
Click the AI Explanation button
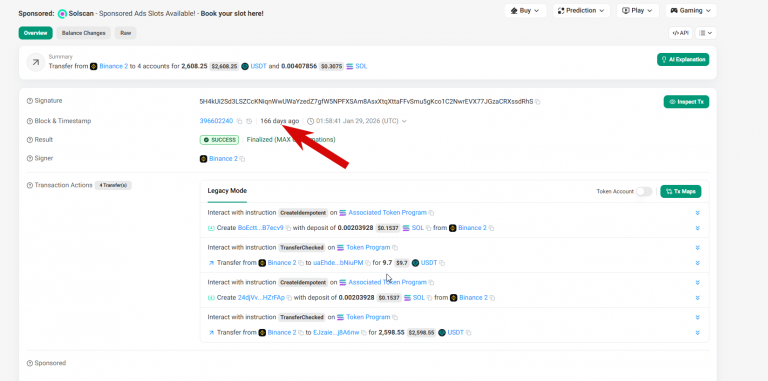pos(683,60)
